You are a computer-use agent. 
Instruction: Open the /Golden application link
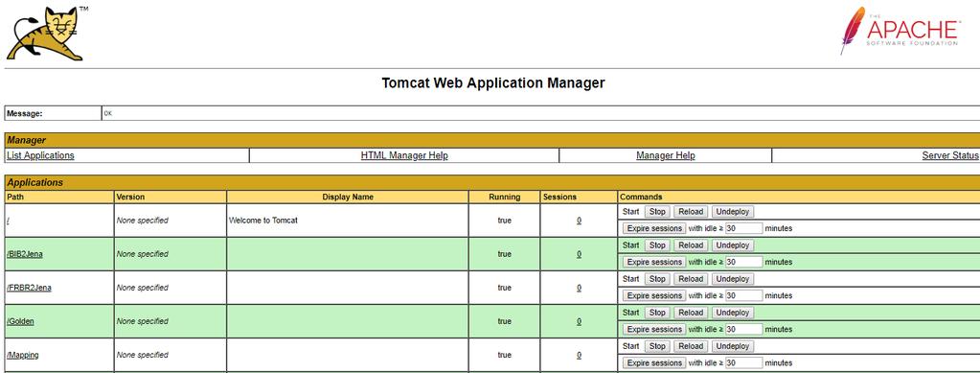(21, 321)
